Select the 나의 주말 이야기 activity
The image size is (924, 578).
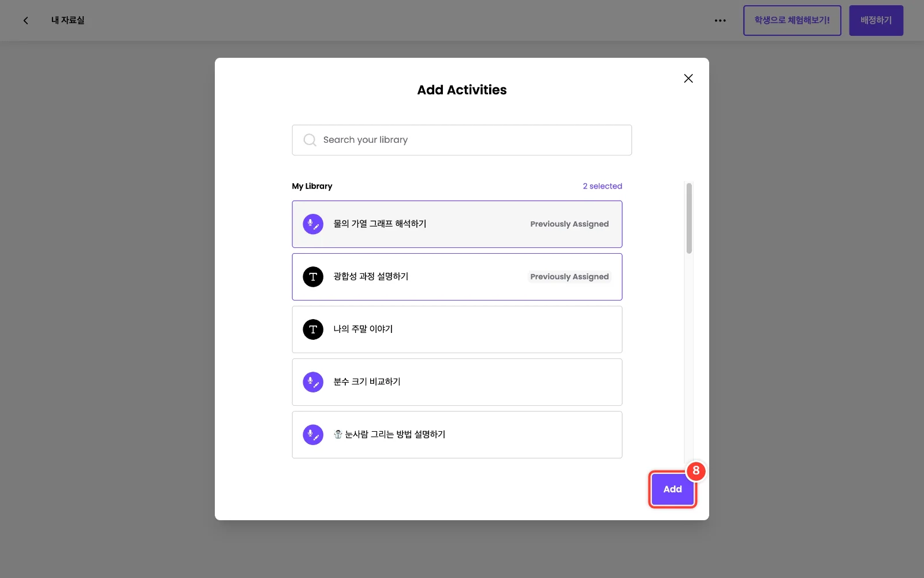tap(457, 329)
